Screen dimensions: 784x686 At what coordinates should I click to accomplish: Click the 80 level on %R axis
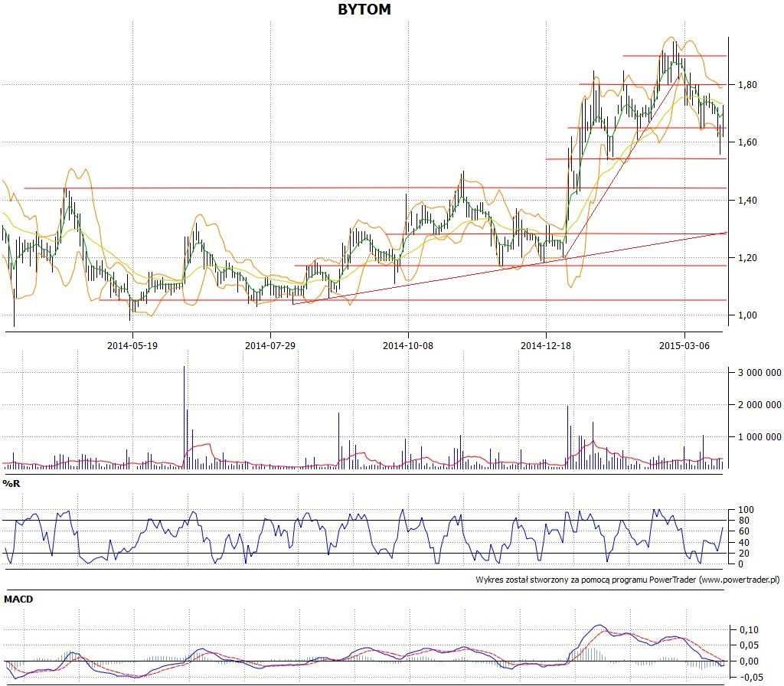click(744, 521)
